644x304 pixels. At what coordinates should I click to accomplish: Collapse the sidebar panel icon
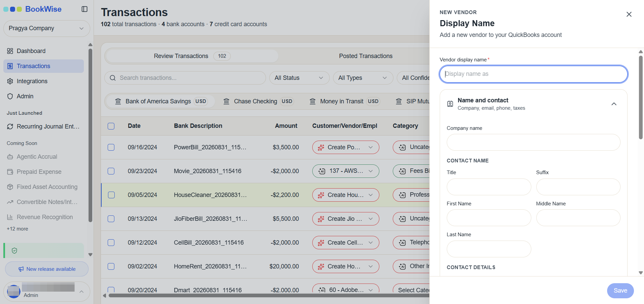[85, 9]
